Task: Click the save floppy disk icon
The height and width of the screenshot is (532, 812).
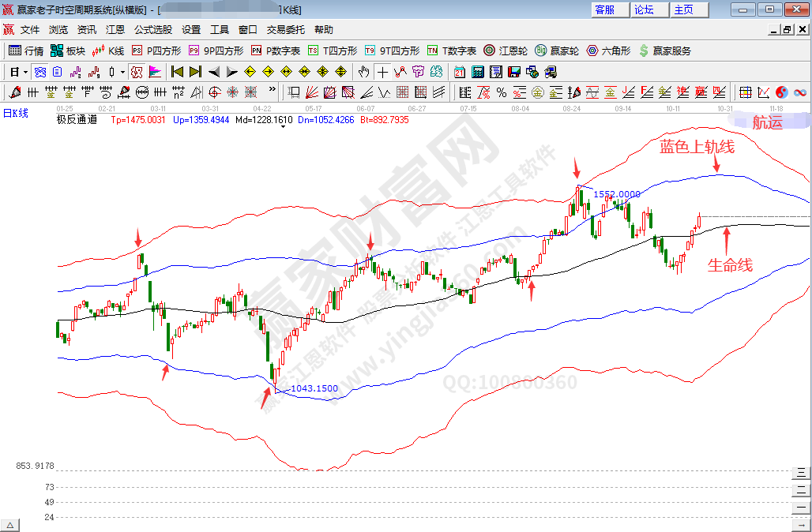Action: (x=514, y=72)
